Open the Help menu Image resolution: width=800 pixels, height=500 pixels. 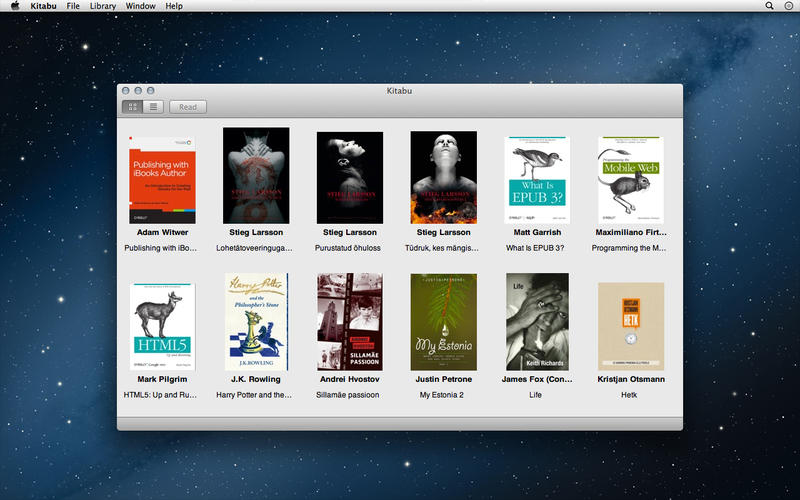(174, 6)
